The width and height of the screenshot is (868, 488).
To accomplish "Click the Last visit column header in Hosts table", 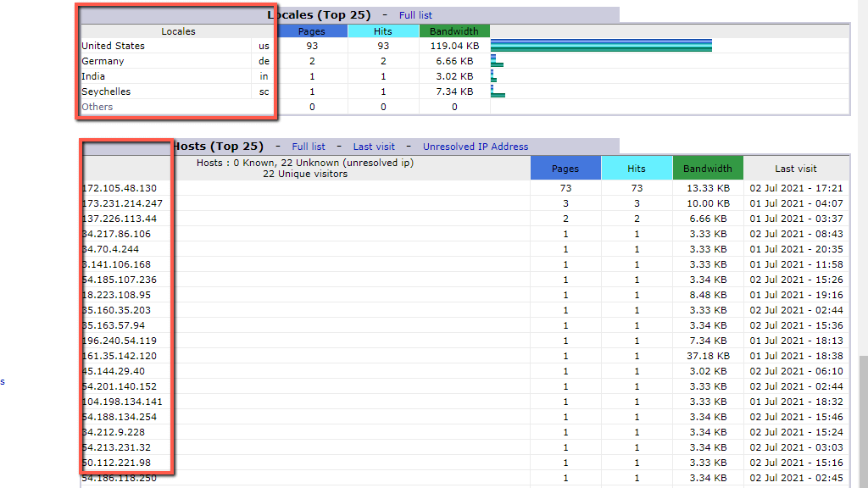I will pyautogui.click(x=796, y=169).
